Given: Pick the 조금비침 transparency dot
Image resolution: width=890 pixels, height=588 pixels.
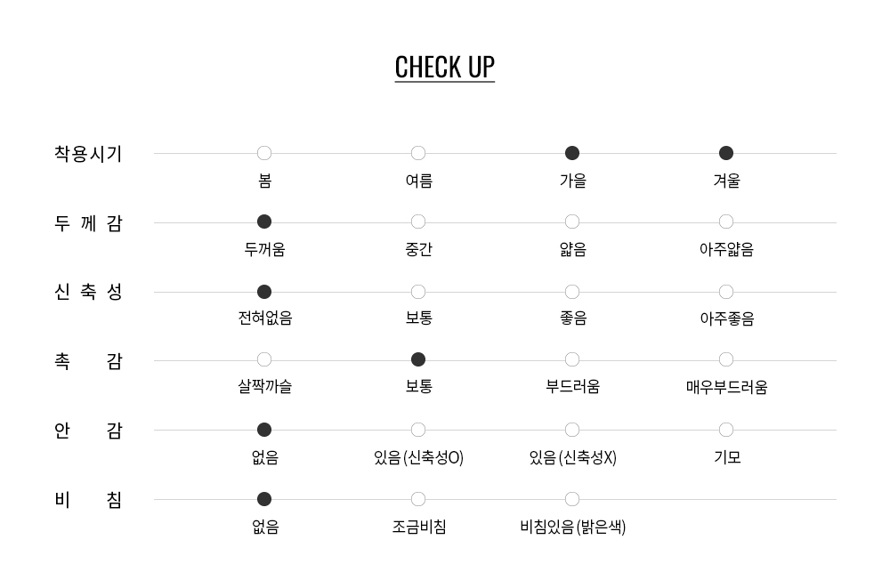Looking at the screenshot, I should (418, 499).
